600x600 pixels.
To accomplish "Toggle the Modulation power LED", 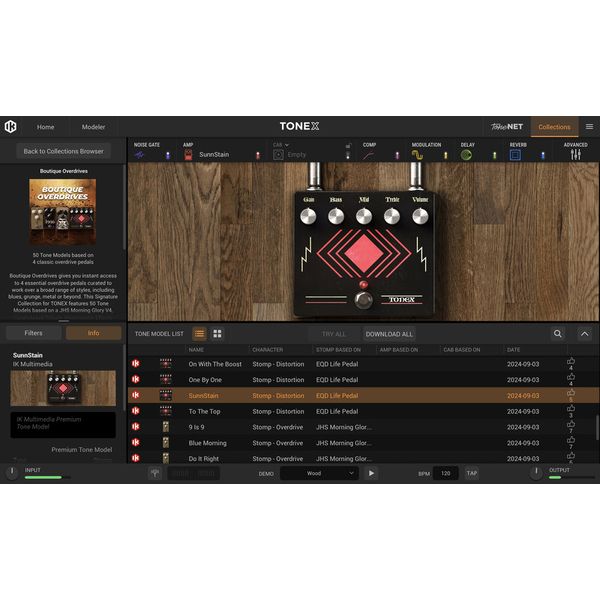I will coord(445,155).
